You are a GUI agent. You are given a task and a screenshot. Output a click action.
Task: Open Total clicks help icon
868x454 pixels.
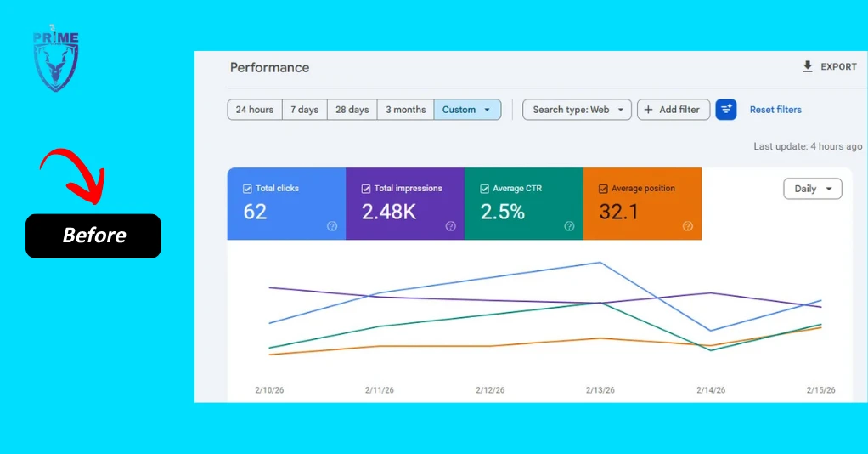click(x=332, y=226)
